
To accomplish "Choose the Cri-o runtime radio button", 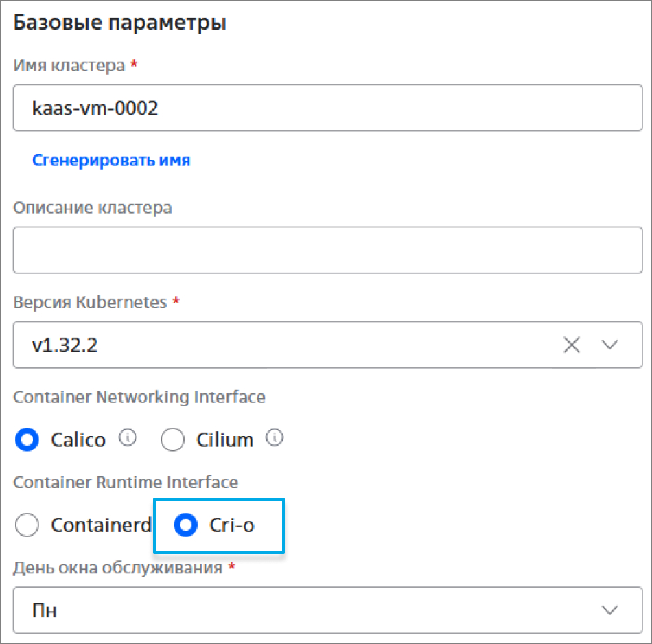I will click(186, 526).
